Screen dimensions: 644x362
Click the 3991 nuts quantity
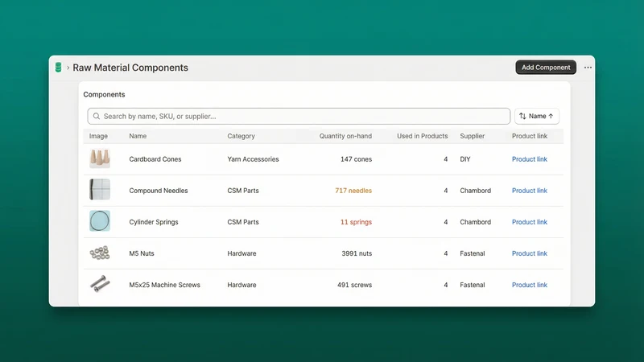[357, 253]
